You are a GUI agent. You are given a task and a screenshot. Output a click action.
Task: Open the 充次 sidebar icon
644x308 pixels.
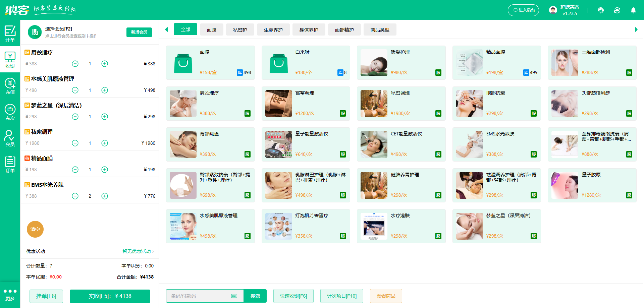tap(10, 112)
